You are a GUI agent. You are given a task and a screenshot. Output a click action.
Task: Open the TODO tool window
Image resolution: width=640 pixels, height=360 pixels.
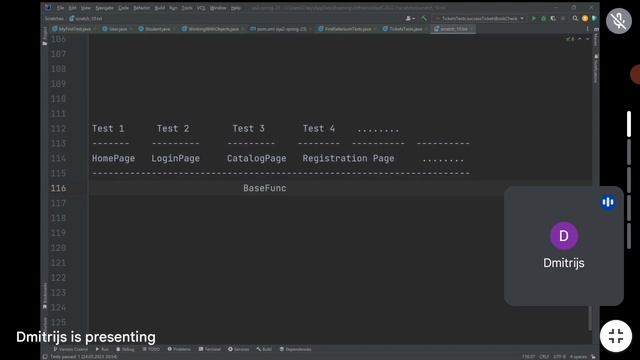click(x=151, y=349)
